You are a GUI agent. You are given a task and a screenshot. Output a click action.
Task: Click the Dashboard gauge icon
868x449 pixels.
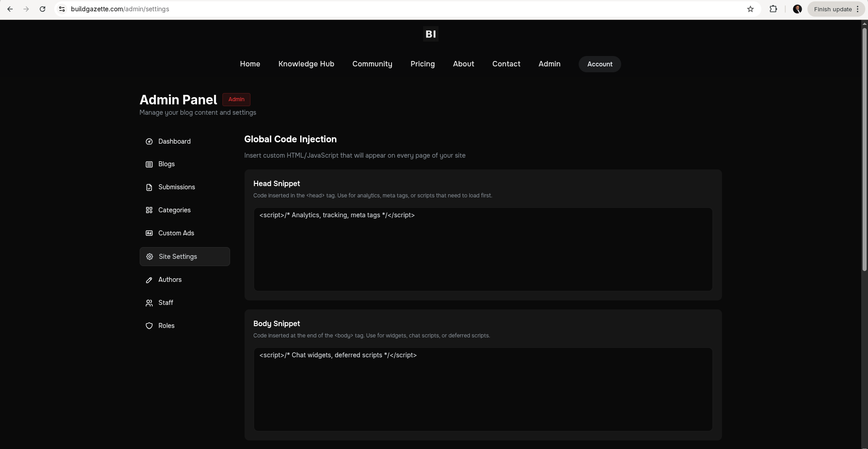[x=149, y=141]
